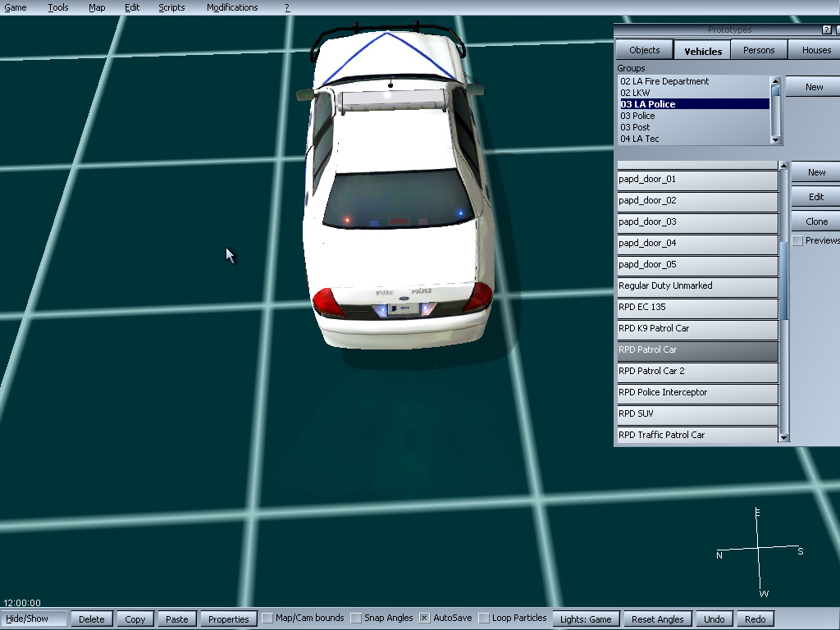Switch to the Vehicles tab
The height and width of the screenshot is (630, 840).
click(x=703, y=50)
